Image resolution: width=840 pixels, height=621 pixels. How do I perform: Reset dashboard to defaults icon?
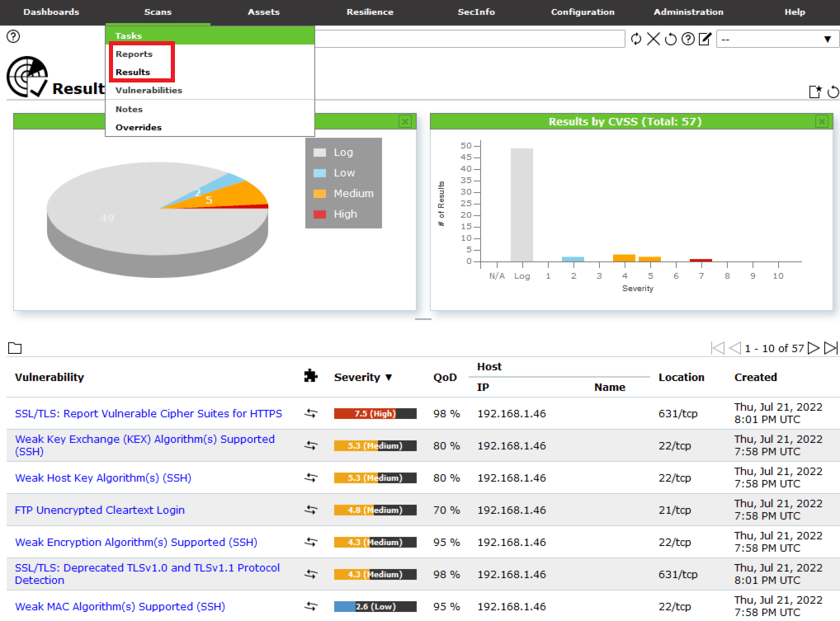pos(833,92)
